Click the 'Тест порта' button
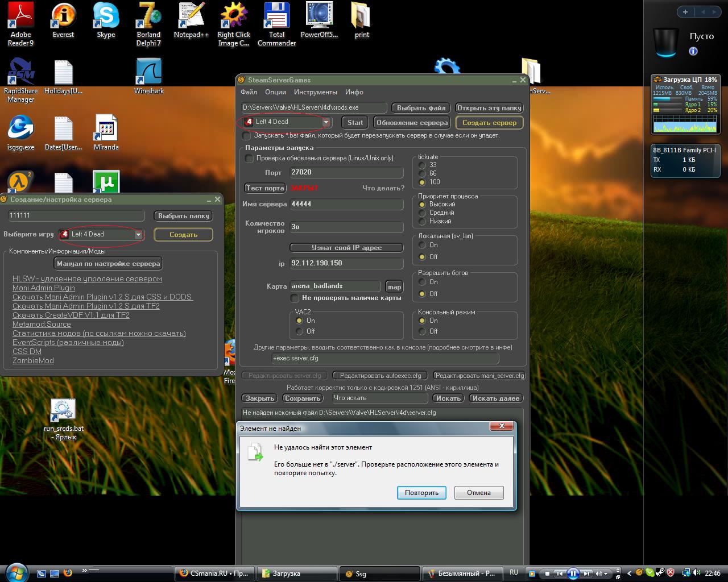Screen dimensions: 728x582 point(264,188)
